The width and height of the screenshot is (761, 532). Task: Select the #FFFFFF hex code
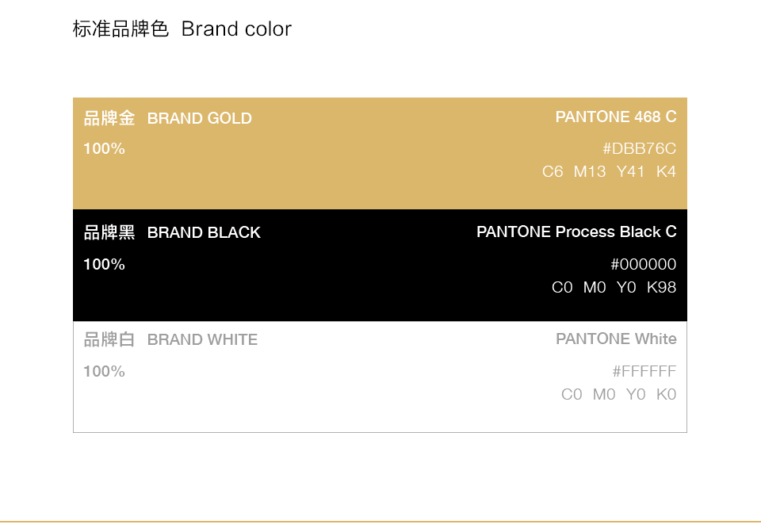644,372
